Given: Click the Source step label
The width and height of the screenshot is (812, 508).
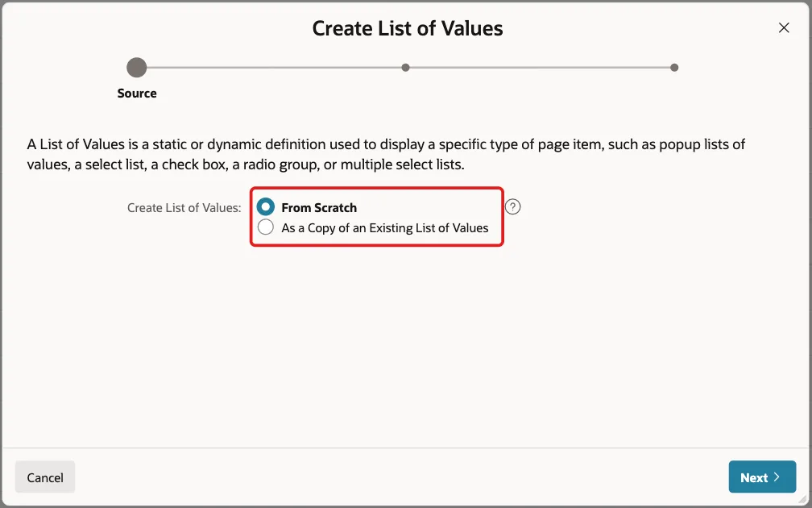Looking at the screenshot, I should point(137,94).
